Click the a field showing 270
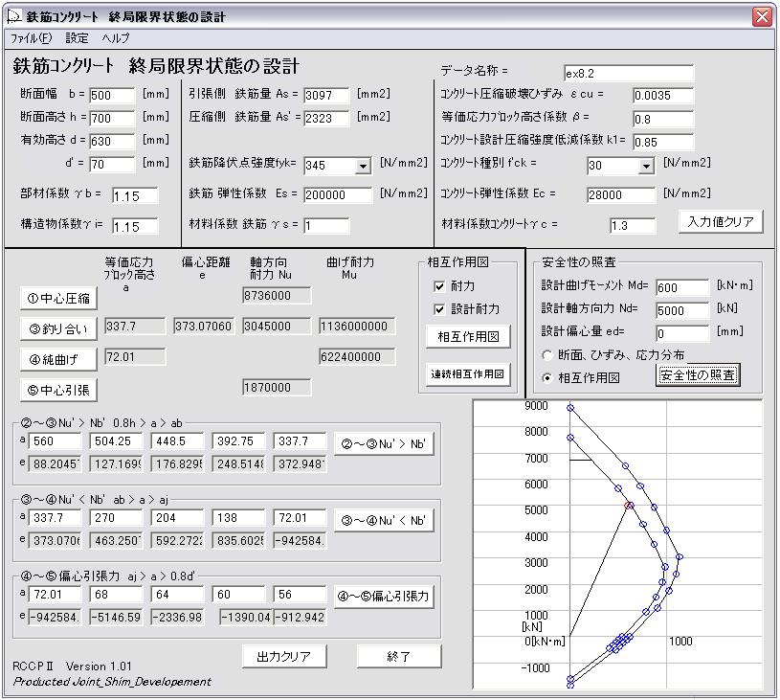This screenshot has height=700, width=780. (x=116, y=518)
